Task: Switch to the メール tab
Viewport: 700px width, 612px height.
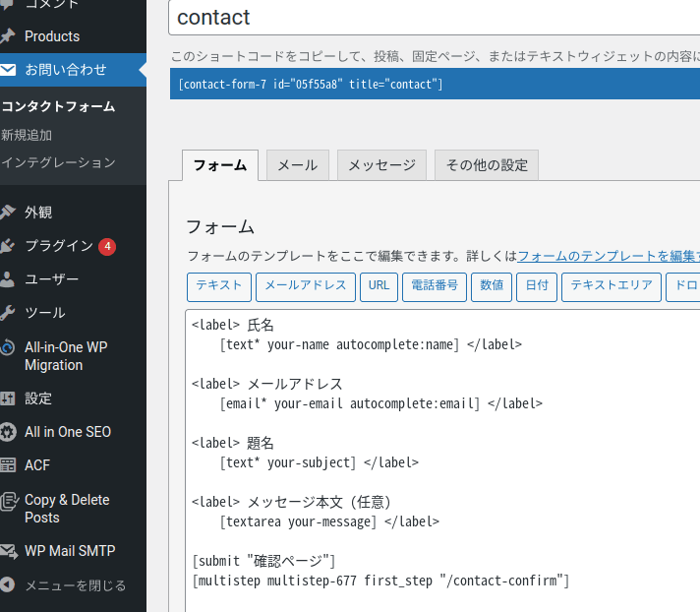Action: (298, 165)
